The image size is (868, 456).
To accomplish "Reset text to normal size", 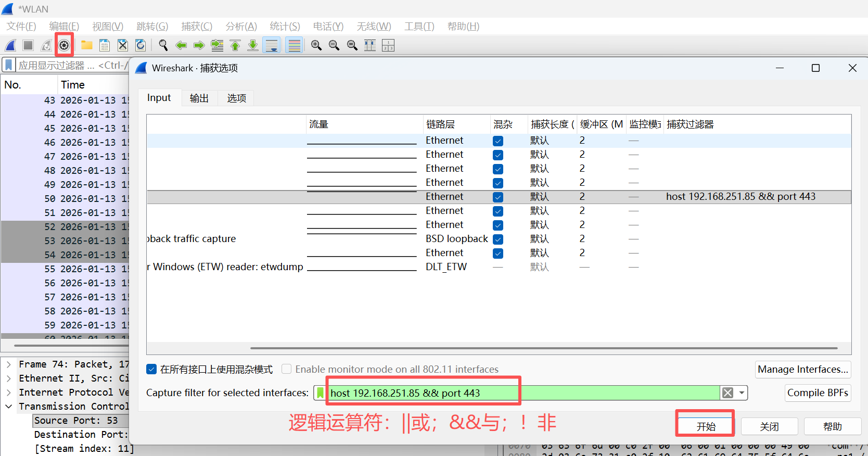I will point(352,45).
